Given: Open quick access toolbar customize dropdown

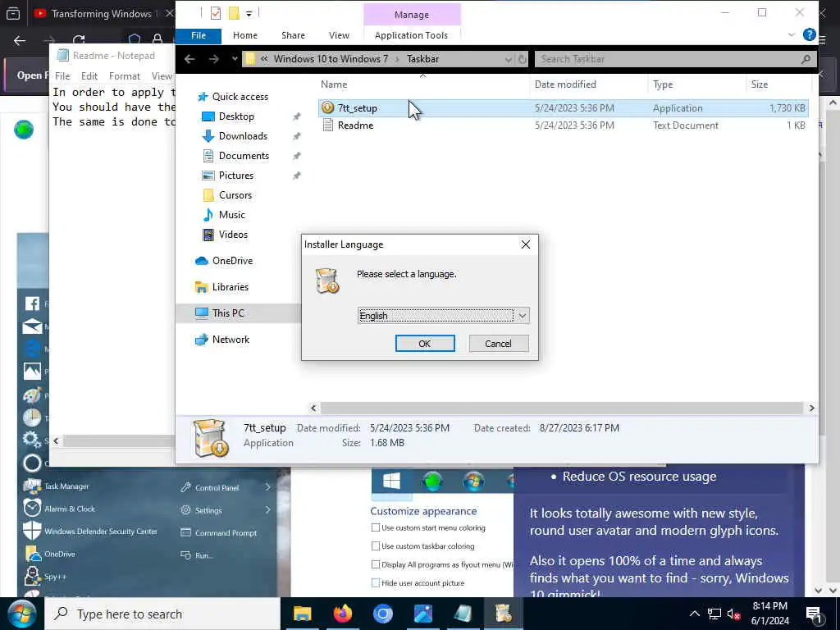Looking at the screenshot, I should point(249,14).
